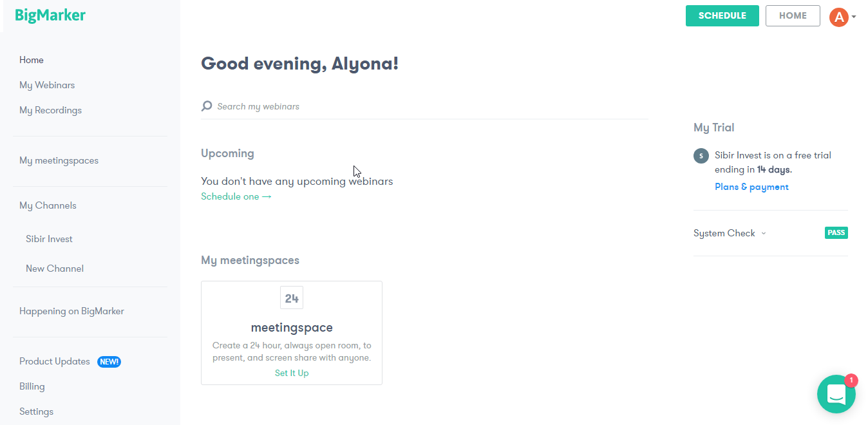868x425 pixels.
Task: Click 'Set It Up' for meetingspace
Action: 292,373
